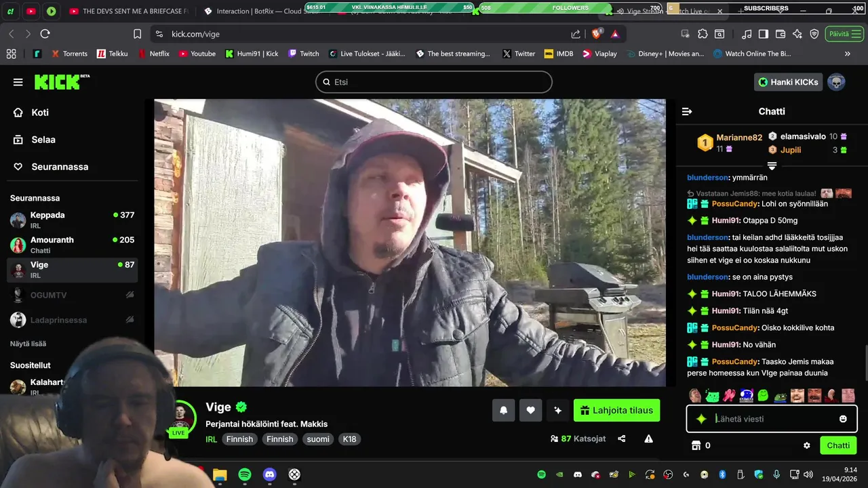This screenshot has width=868, height=488.
Task: Open Netflix bookmark
Action: pos(154,54)
